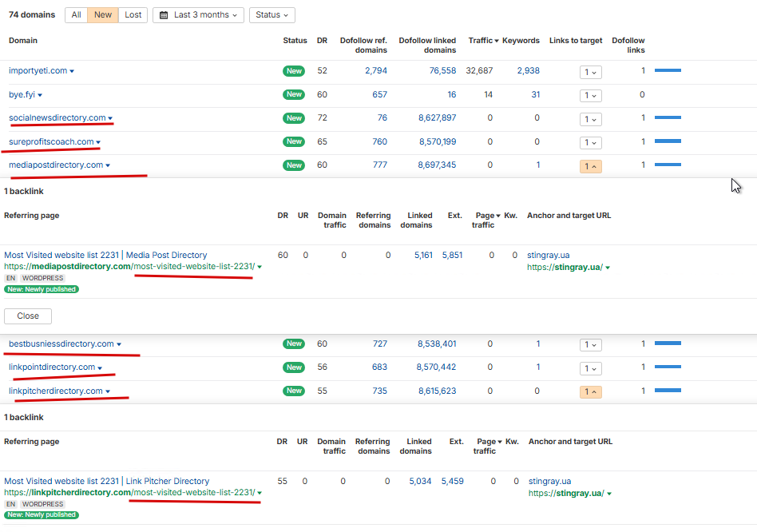Click external links value 5,459
The image size is (757, 532).
pyautogui.click(x=453, y=482)
